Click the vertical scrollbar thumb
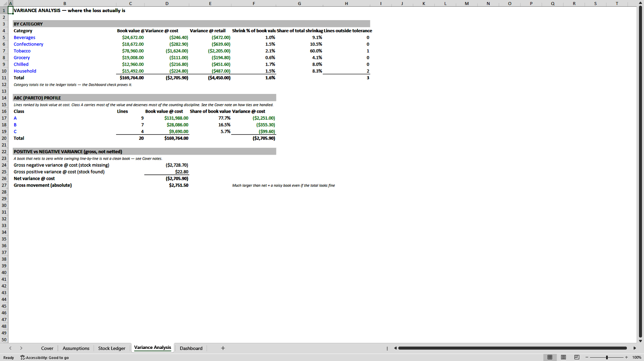Image resolution: width=644 pixels, height=361 pixels. [x=640, y=172]
